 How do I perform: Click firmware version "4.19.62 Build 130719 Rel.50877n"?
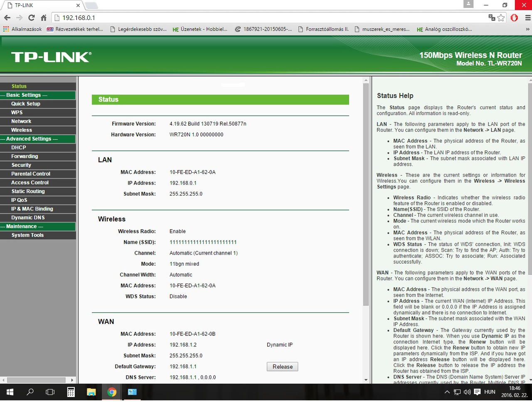tap(208, 124)
